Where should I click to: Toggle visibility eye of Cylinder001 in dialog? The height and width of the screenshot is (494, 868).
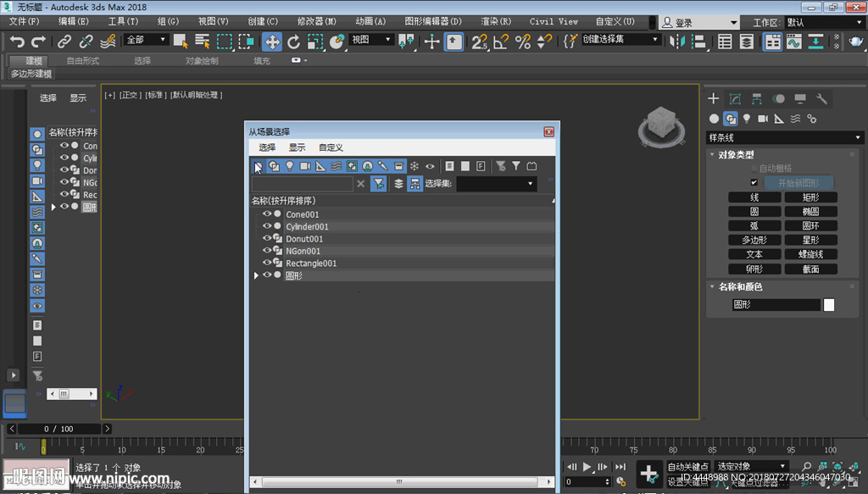[267, 226]
